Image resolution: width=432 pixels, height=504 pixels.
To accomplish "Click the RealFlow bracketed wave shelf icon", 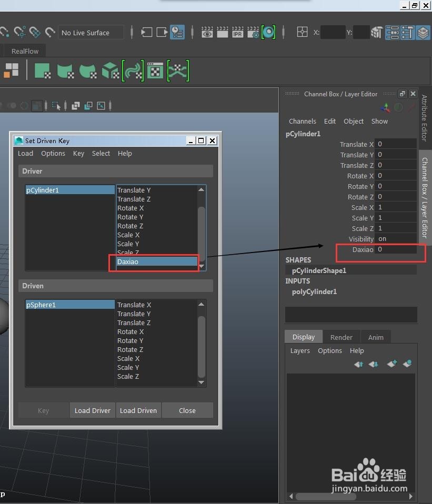I will coord(133,70).
